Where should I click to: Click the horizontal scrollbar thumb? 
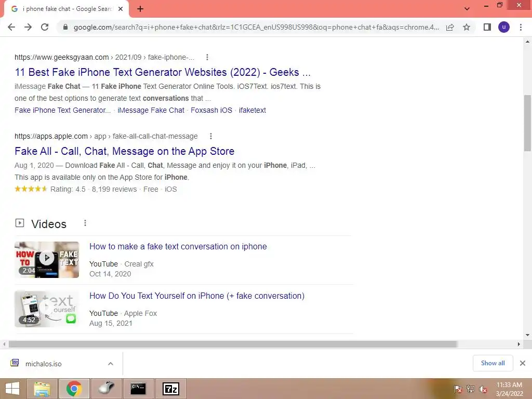(233, 344)
